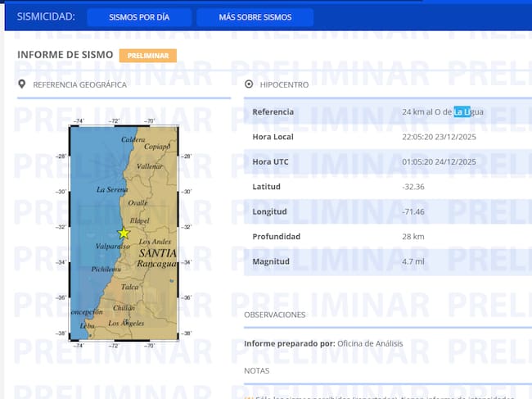Open Más sobre sismos section
This screenshot has width=532, height=399.
click(x=255, y=17)
